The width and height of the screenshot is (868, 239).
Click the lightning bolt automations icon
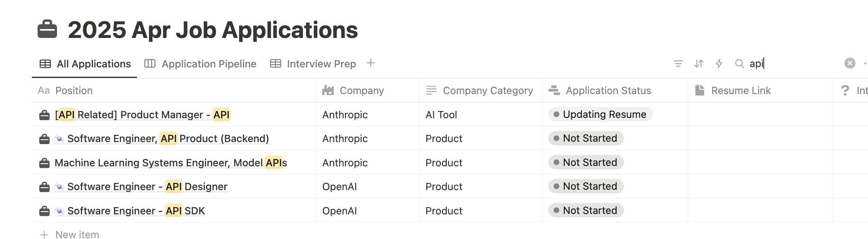[719, 64]
